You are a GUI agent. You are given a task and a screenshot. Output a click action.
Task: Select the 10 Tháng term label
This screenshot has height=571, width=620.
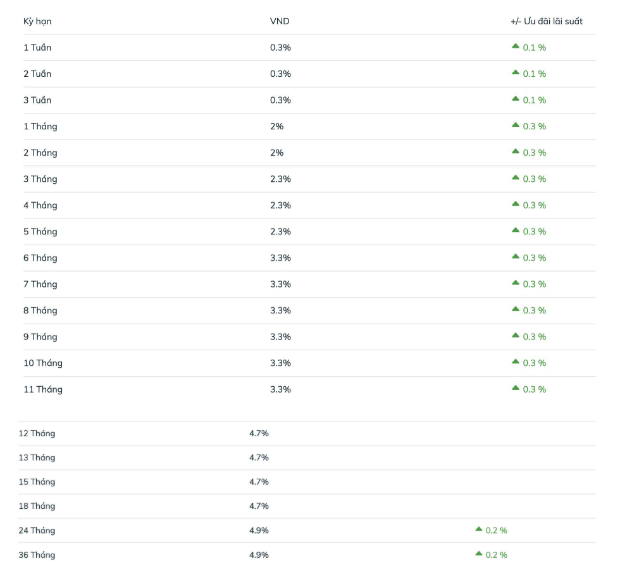(43, 363)
